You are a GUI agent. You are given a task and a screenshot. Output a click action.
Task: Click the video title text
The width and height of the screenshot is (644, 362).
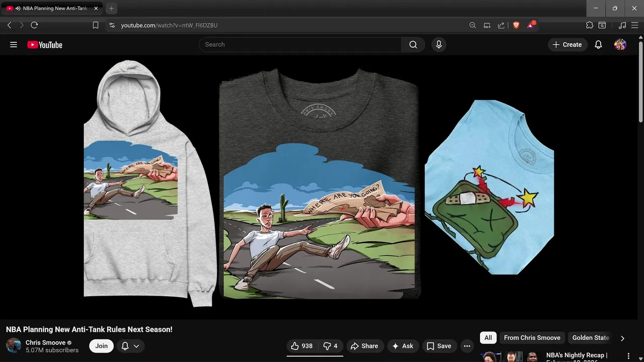pyautogui.click(x=89, y=329)
